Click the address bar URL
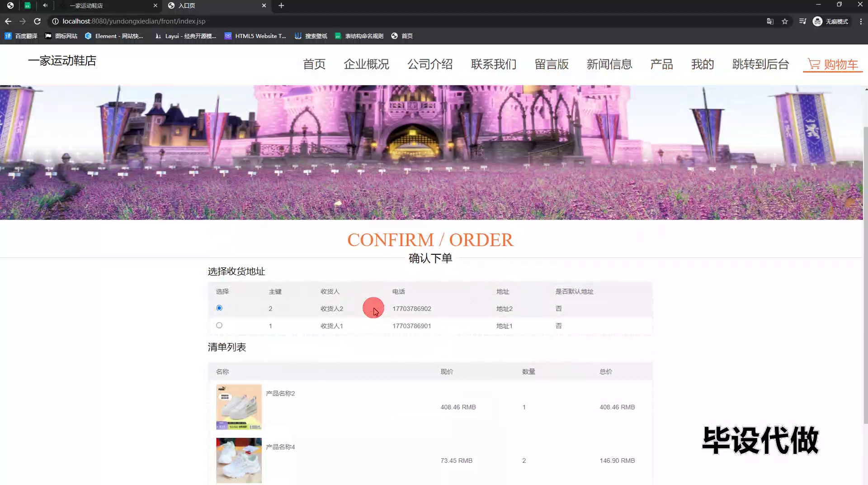The width and height of the screenshot is (868, 485). coord(134,21)
